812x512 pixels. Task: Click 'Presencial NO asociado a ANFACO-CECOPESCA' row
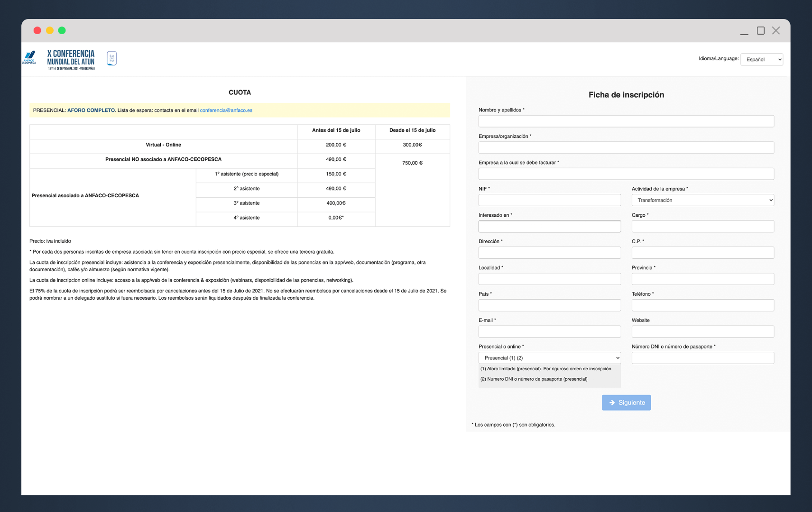[x=164, y=160]
